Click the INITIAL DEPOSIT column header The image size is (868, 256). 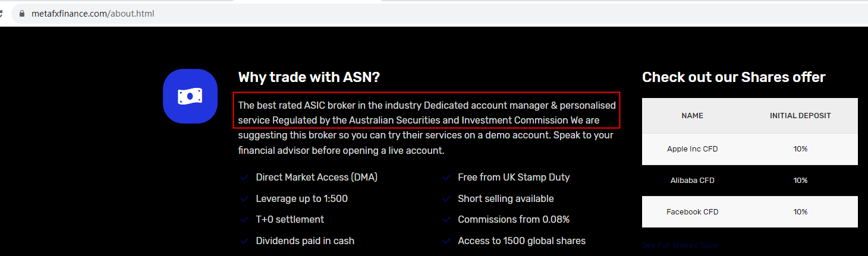coord(800,116)
